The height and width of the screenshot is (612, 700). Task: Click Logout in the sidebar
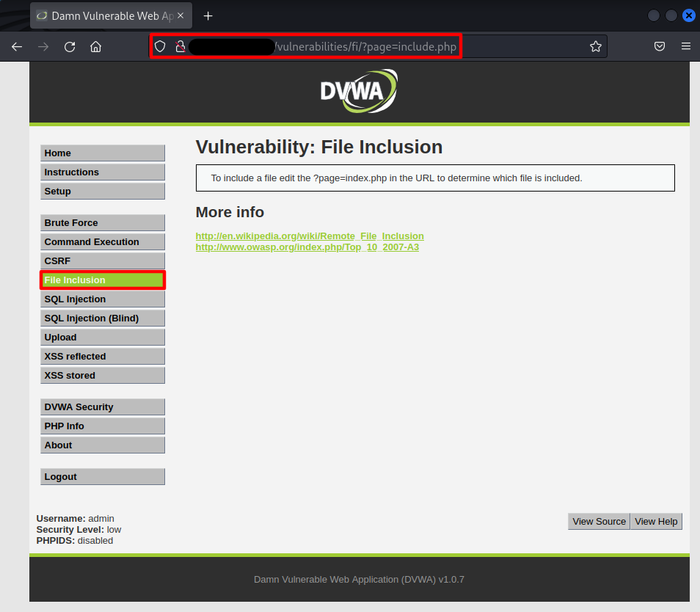pyautogui.click(x=103, y=477)
